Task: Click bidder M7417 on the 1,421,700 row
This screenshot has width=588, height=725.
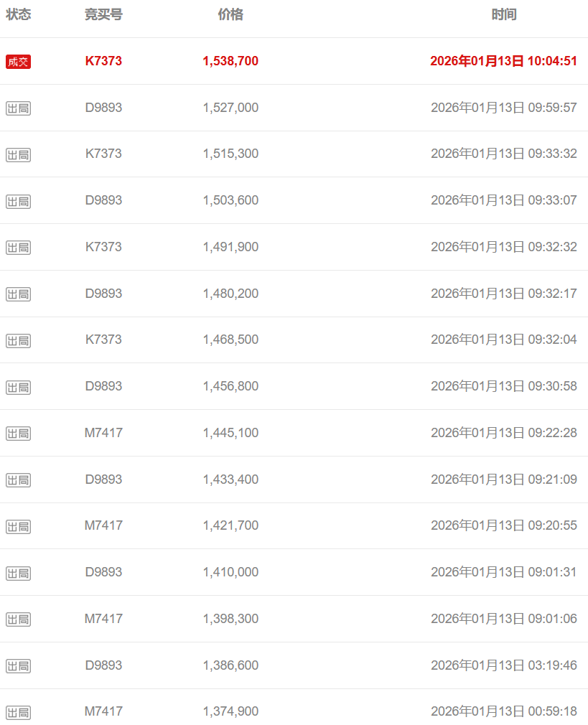Action: (x=103, y=525)
